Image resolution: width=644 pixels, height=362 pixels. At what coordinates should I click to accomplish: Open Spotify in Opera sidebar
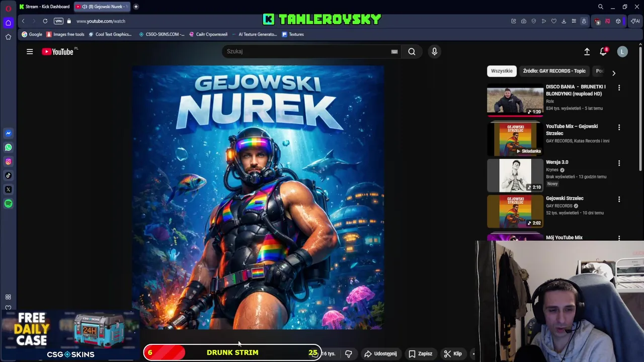(8, 204)
